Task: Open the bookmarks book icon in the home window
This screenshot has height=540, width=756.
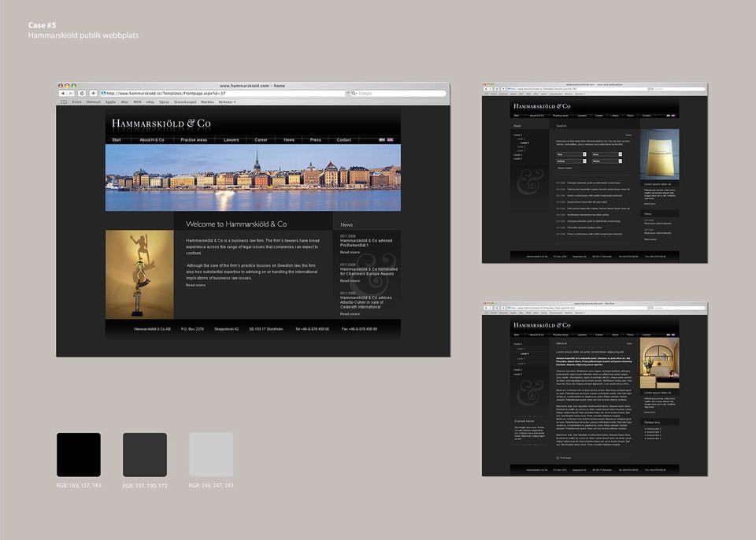Action: point(64,102)
